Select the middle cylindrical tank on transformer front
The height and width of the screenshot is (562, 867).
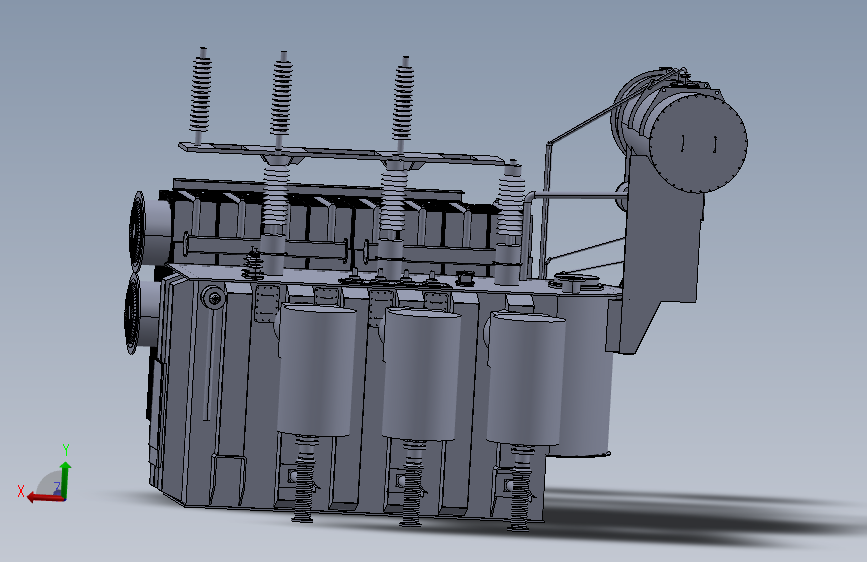[x=421, y=375]
